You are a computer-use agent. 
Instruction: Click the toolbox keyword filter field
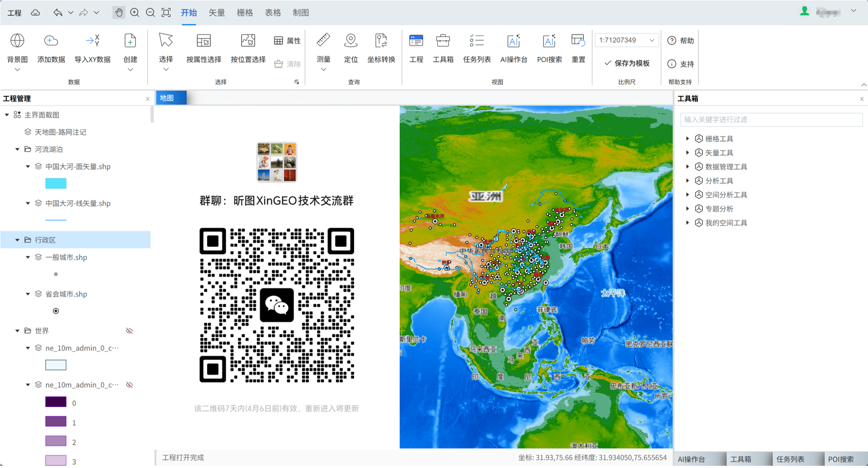tap(771, 119)
